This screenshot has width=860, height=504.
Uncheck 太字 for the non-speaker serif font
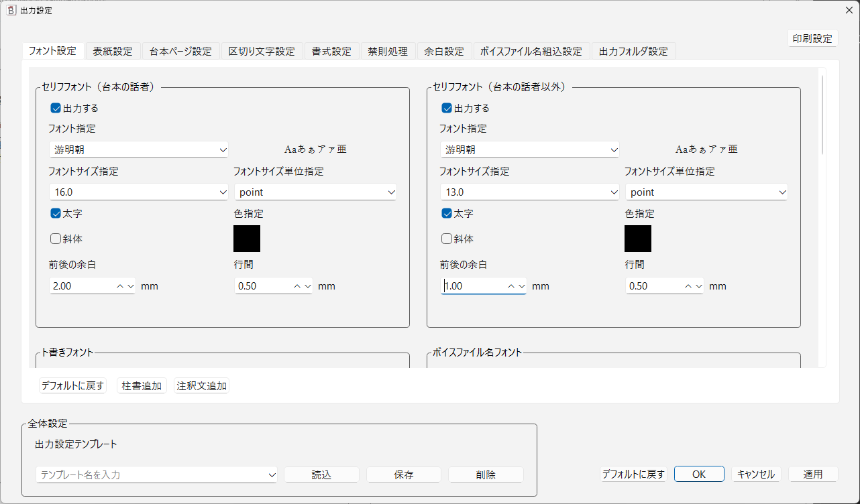(445, 213)
